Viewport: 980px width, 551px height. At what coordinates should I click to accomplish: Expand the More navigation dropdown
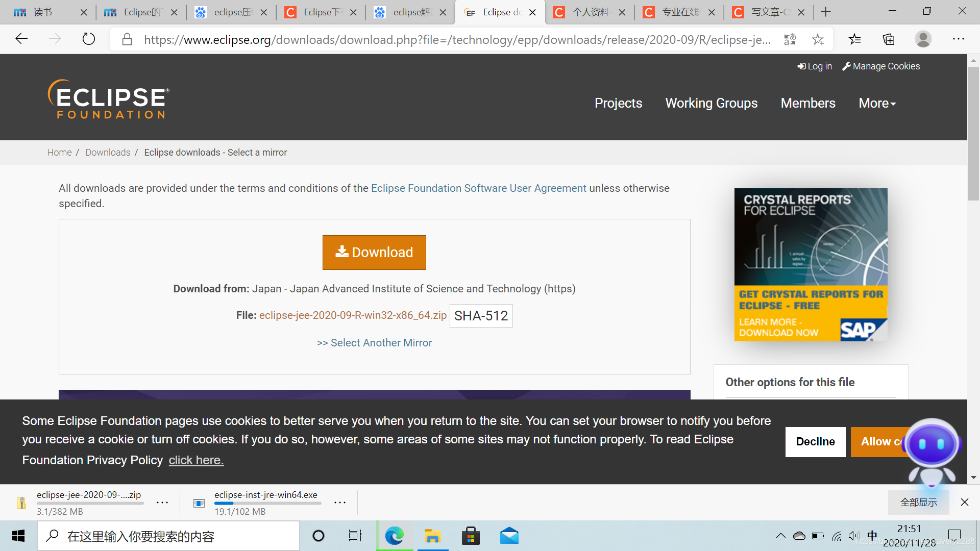coord(877,103)
